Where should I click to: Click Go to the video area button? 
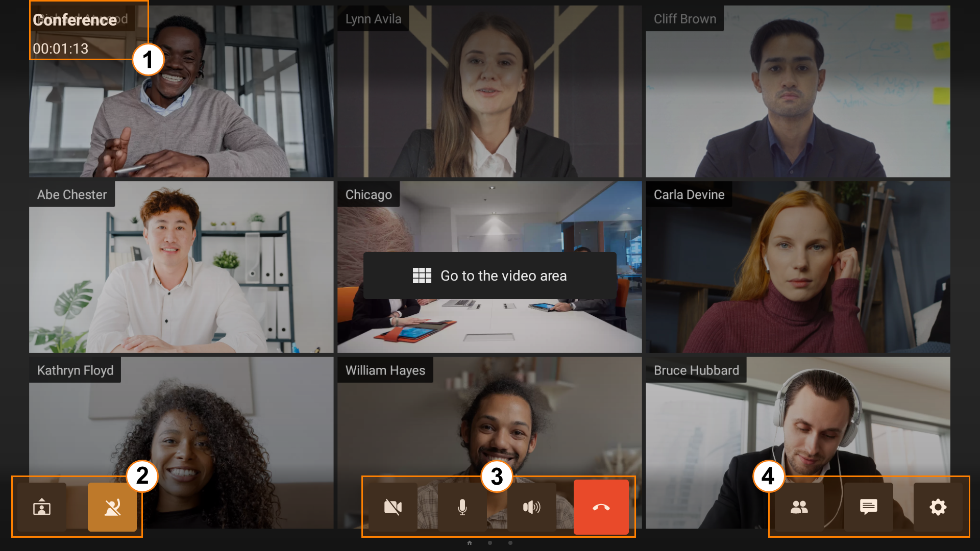point(488,275)
